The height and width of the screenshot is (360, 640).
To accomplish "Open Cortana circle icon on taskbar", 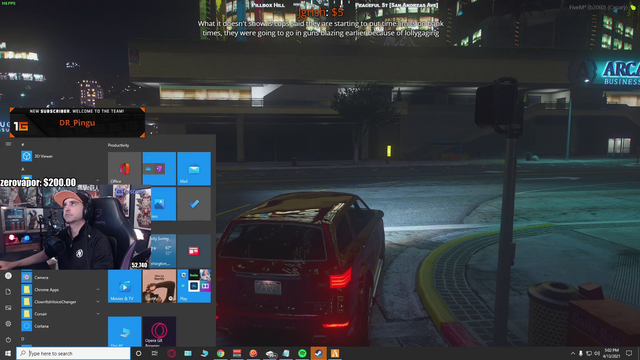I will [x=138, y=353].
